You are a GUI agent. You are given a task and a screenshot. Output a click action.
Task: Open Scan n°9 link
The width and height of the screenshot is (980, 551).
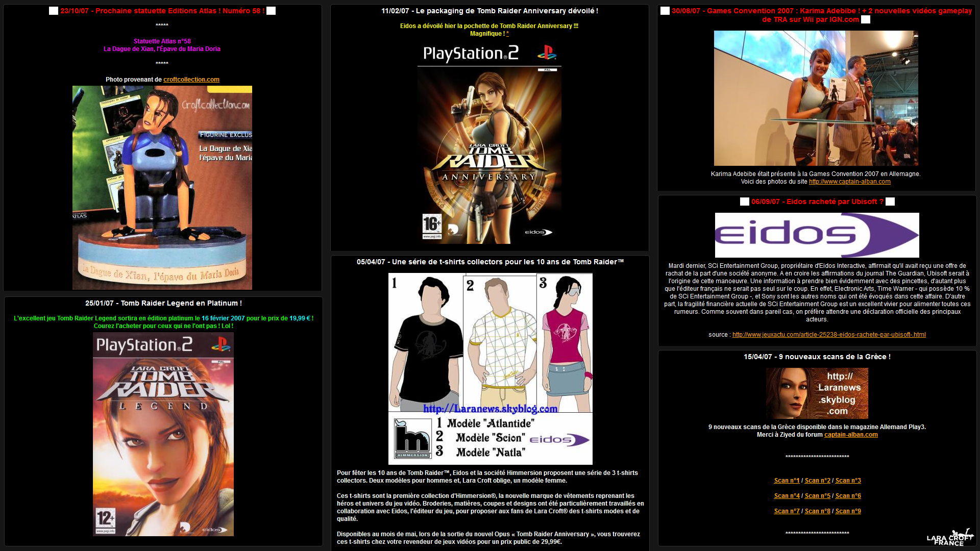click(x=848, y=511)
